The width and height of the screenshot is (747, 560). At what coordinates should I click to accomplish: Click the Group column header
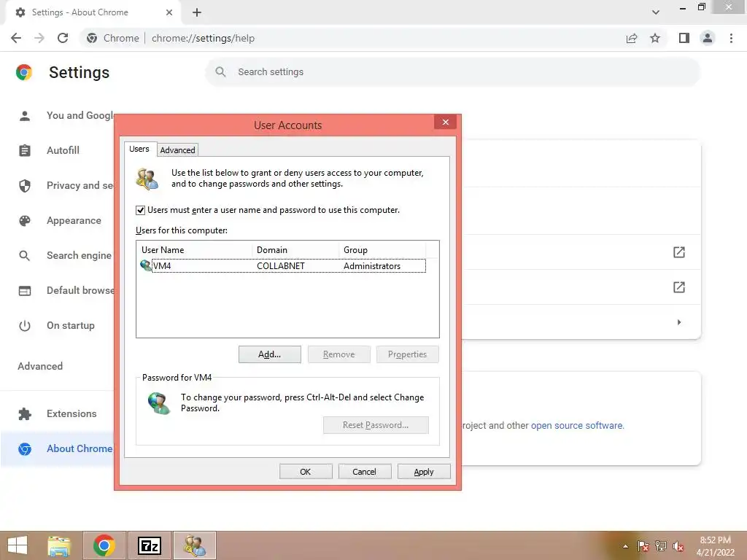382,250
